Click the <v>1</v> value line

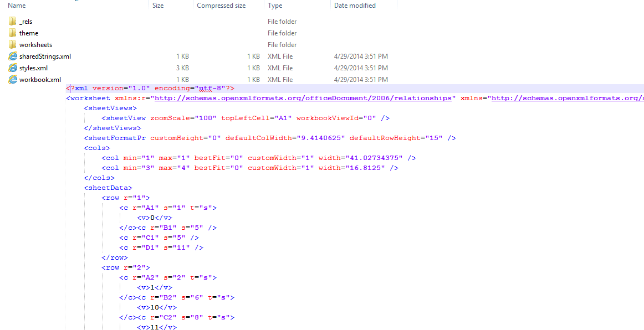click(155, 288)
